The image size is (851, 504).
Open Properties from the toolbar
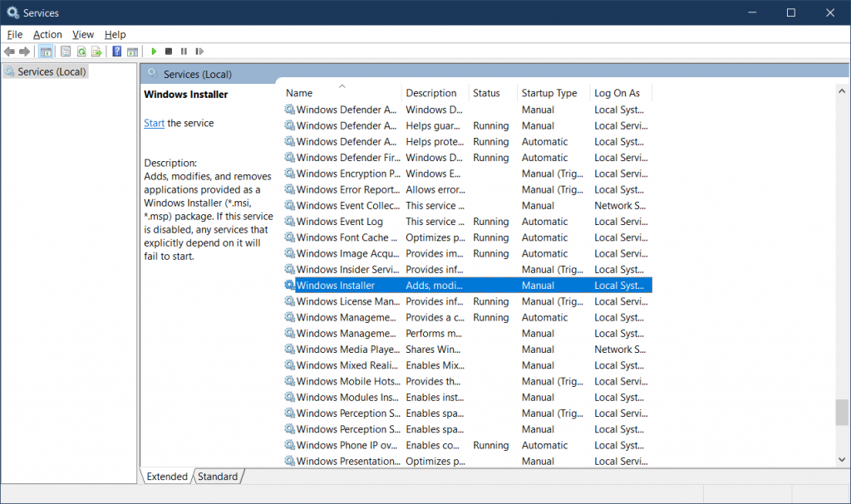coord(66,51)
